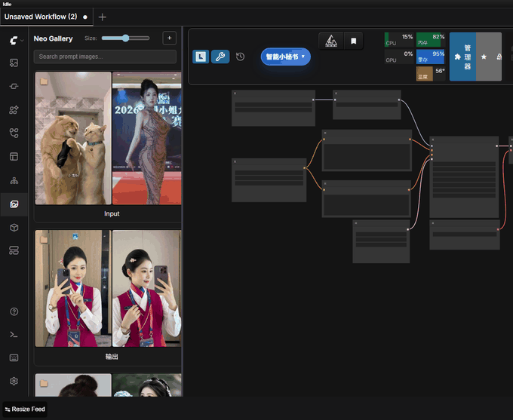Open the templates layout sidebar icon
Viewport: 513px width, 420px height.
[14, 157]
